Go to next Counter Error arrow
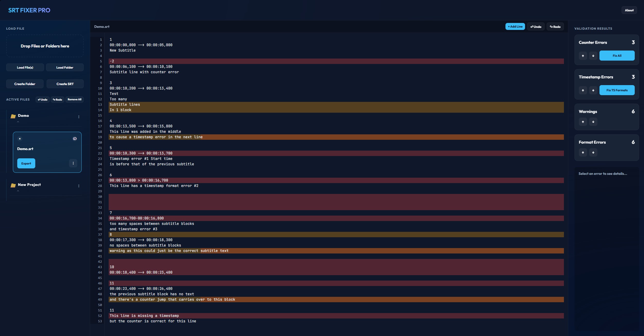 (593, 56)
